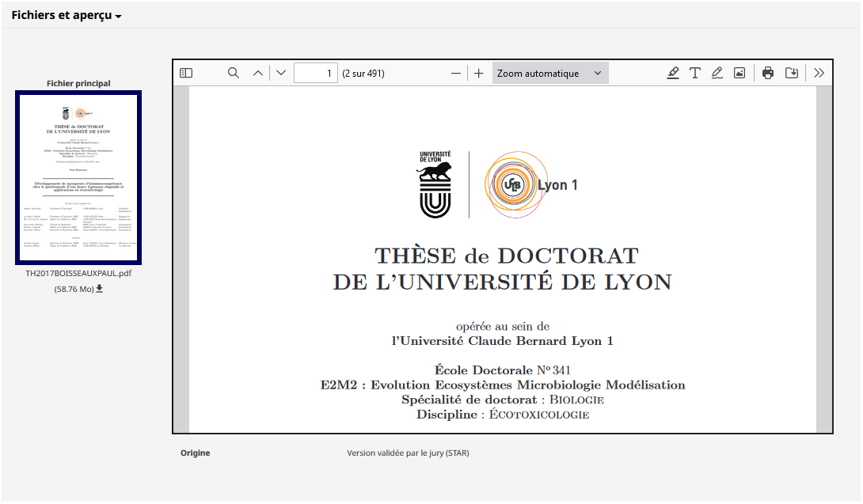863x504 pixels.
Task: Open the thesis cover thumbnail
Action: (78, 178)
